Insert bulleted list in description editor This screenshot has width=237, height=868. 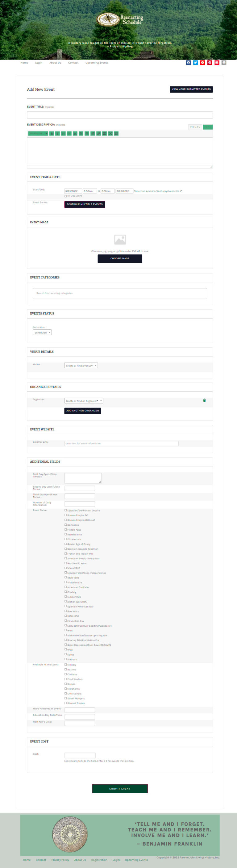(63, 133)
